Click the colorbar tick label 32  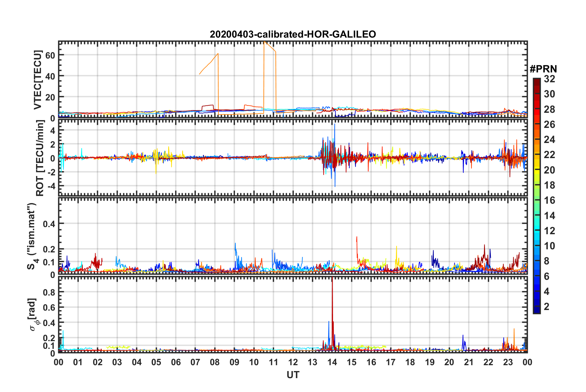pyautogui.click(x=549, y=79)
